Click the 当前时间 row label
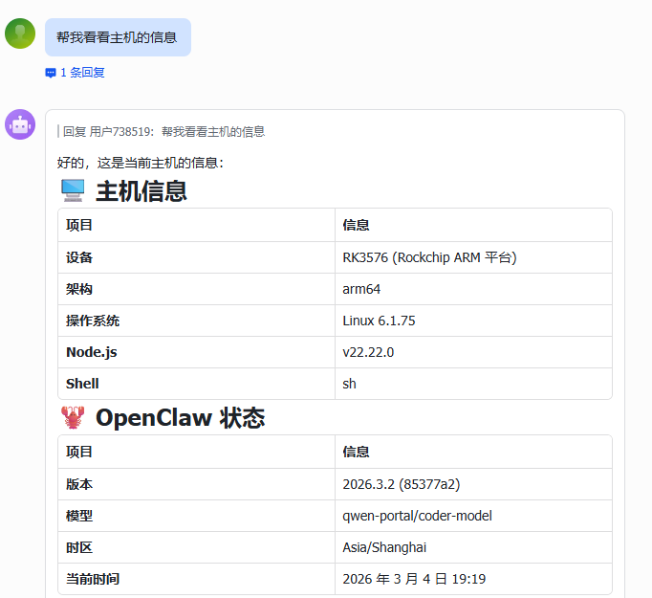652x598 pixels. point(93,579)
